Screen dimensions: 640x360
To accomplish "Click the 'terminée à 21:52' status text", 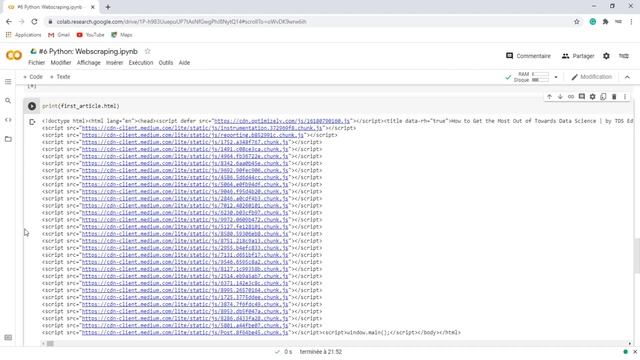I will pos(321,351).
